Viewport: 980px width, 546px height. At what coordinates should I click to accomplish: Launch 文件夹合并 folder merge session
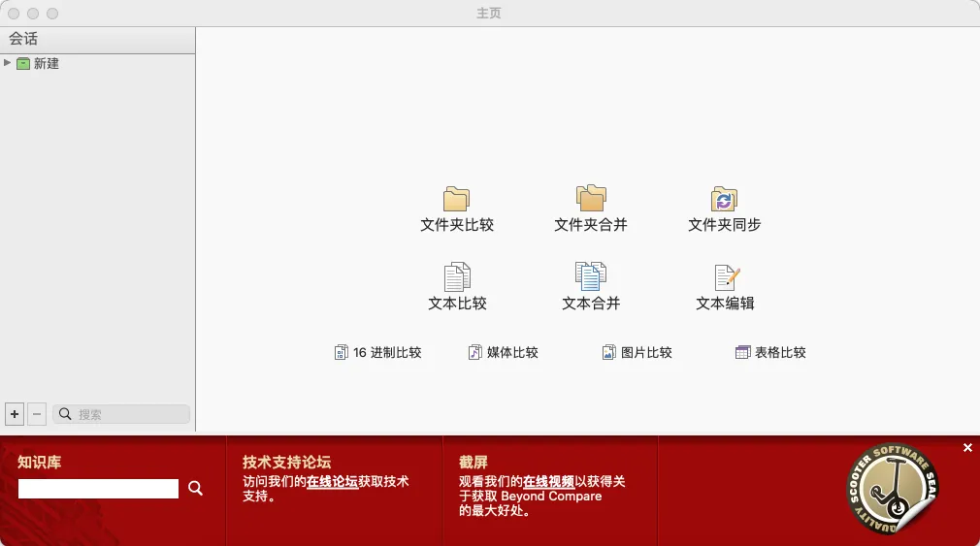click(x=590, y=200)
